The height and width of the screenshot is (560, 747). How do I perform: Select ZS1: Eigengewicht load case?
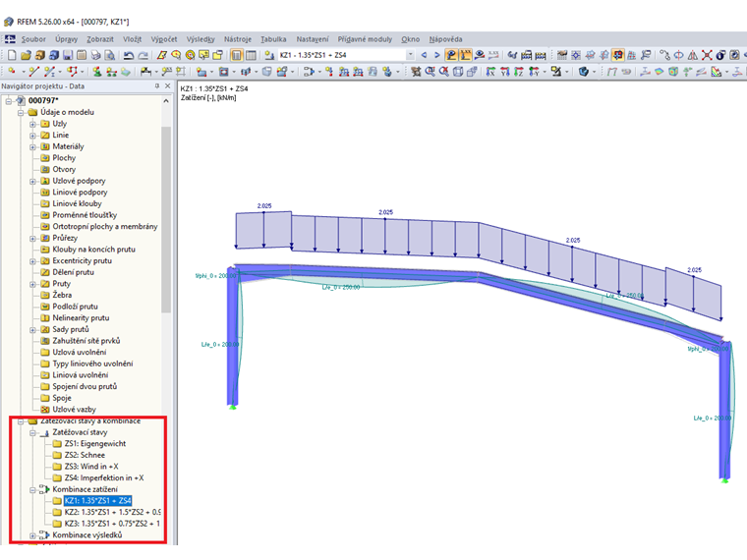point(95,444)
